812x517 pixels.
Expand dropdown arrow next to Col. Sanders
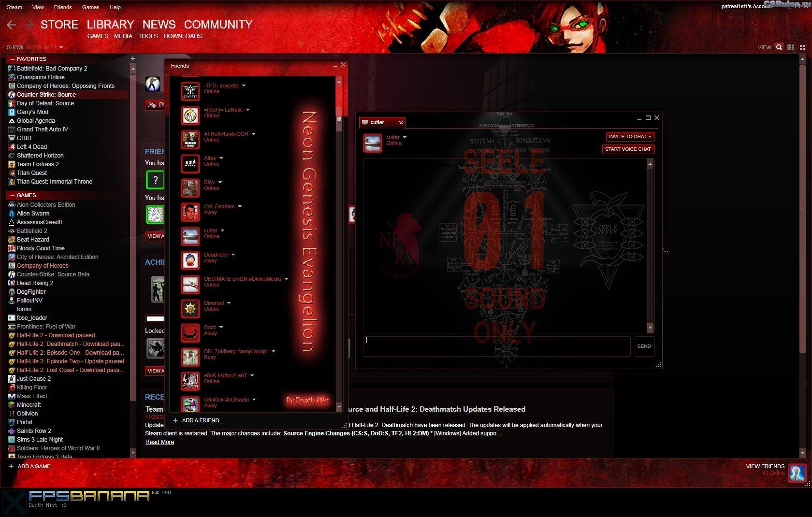[240, 206]
